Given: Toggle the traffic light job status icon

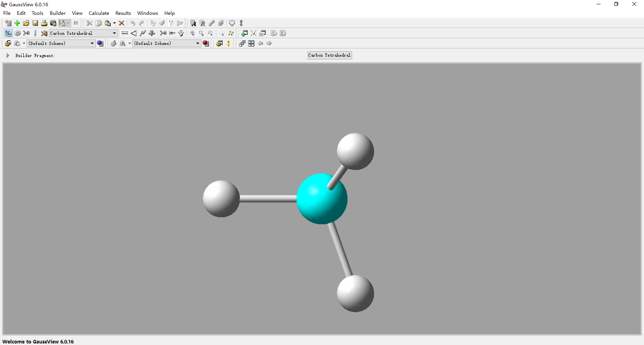Looking at the screenshot, I should (228, 43).
